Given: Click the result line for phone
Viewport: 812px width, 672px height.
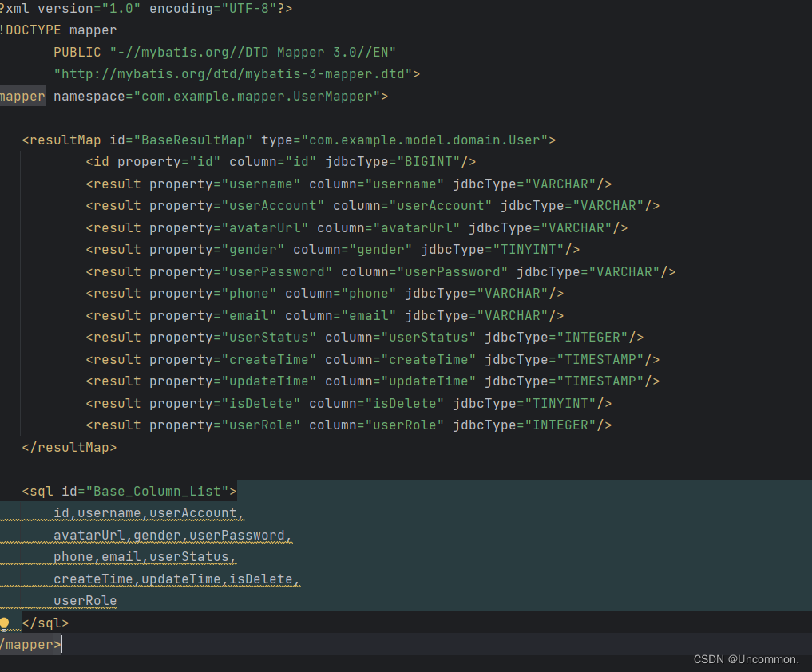Looking at the screenshot, I should pos(325,294).
